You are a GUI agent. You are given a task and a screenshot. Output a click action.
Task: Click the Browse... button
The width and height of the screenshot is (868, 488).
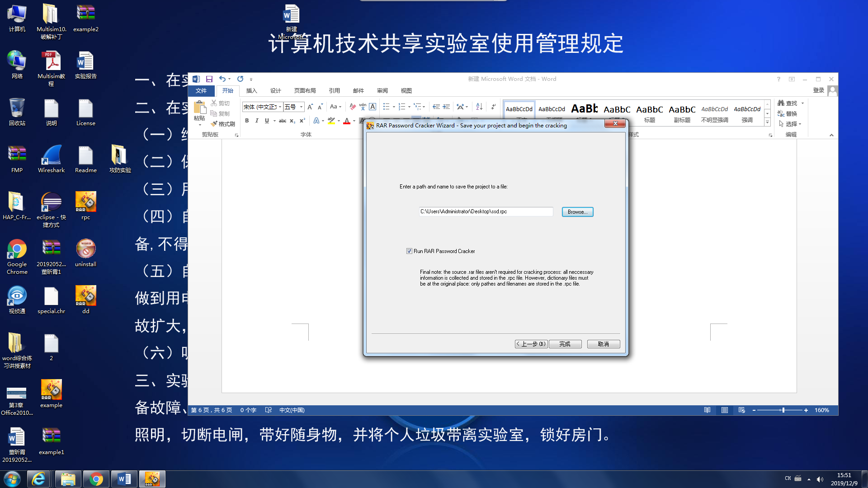577,212
